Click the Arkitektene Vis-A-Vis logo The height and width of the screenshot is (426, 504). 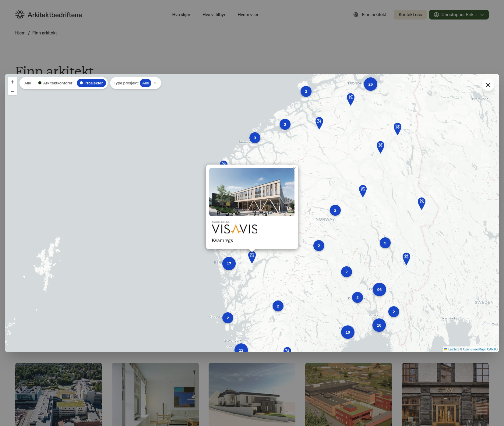234,227
